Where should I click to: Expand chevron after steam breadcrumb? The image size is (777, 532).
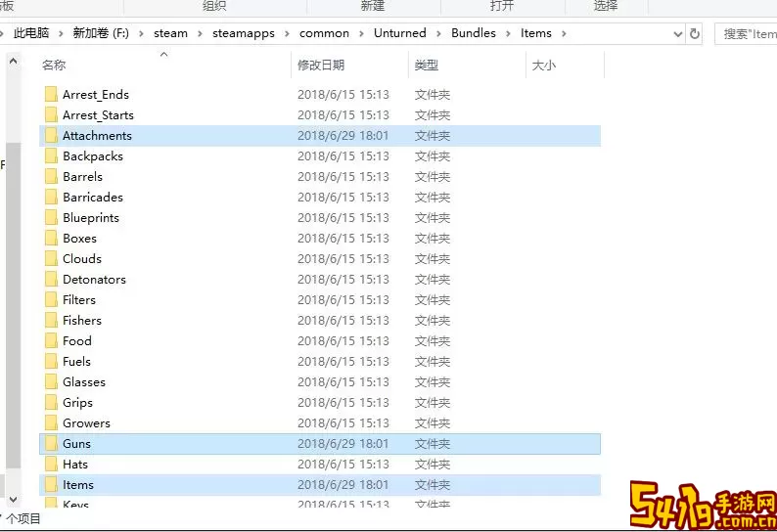pyautogui.click(x=200, y=33)
